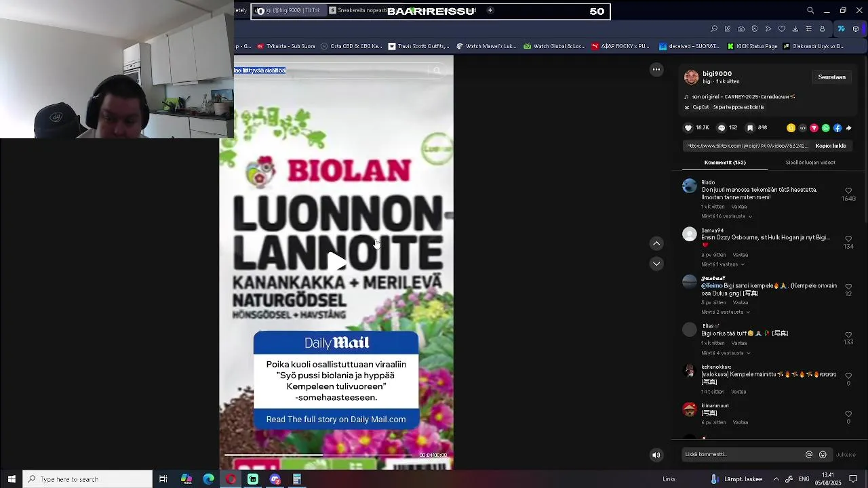Like Risdo's comment
This screenshot has width=868, height=488.
point(848,191)
